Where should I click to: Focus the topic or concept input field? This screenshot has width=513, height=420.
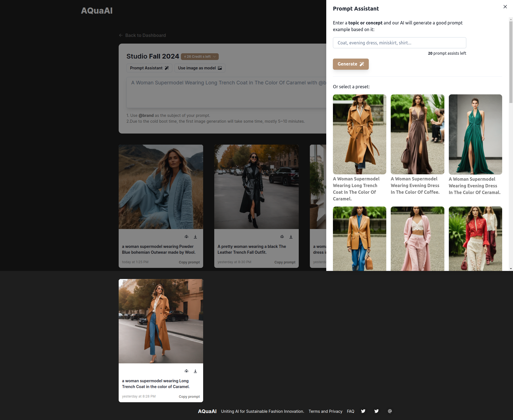tap(399, 43)
